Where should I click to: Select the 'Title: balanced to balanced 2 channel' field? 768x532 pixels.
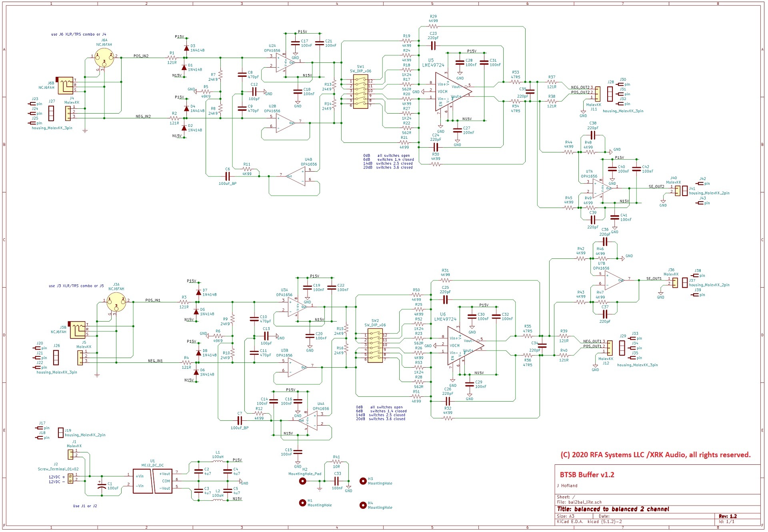613,509
